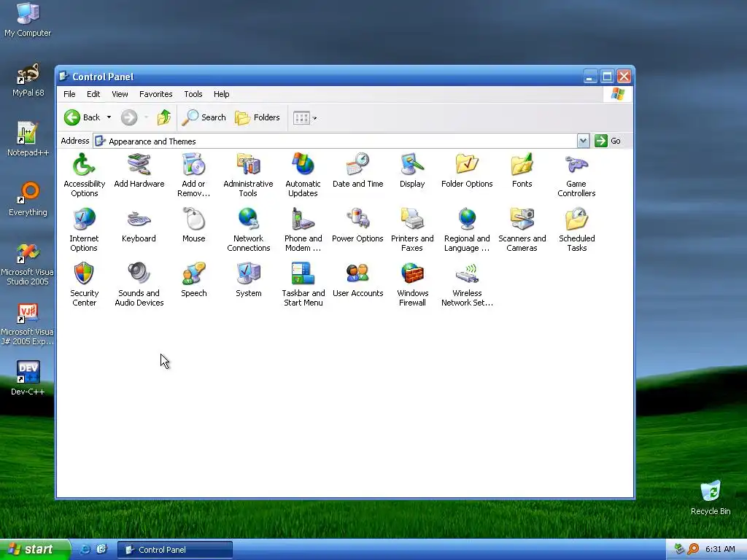Select Microsoft Visual Studio 2005 shortcut
747x560 pixels.
pyautogui.click(x=28, y=264)
